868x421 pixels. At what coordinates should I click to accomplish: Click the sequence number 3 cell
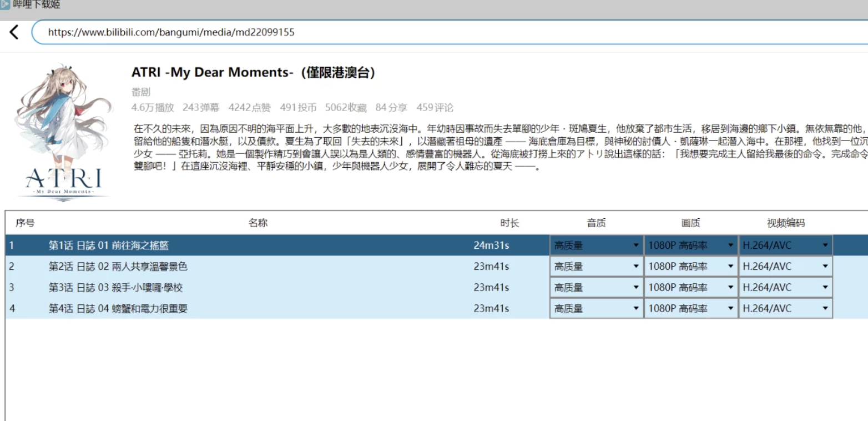pyautogui.click(x=11, y=288)
